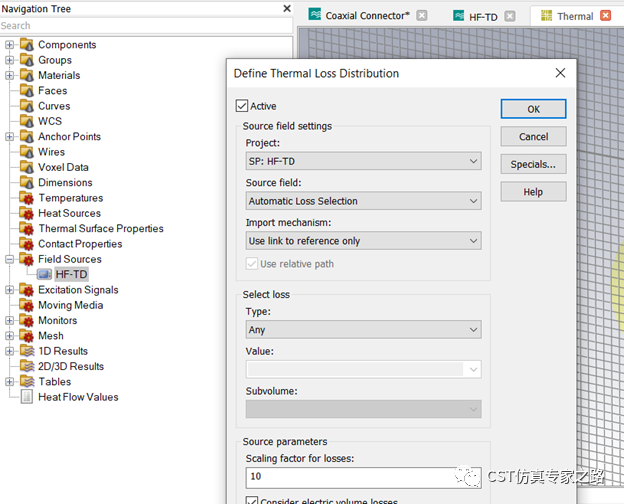Viewport: 624px width, 504px height.
Task: Click the Temperatures folder icon
Action: pyautogui.click(x=27, y=198)
